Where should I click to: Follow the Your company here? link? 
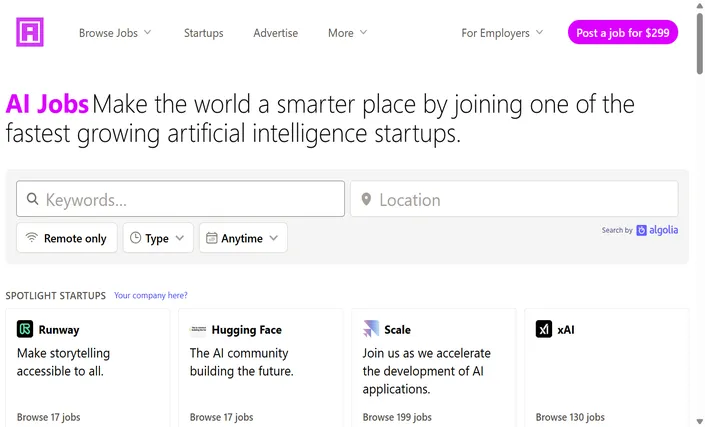click(151, 295)
